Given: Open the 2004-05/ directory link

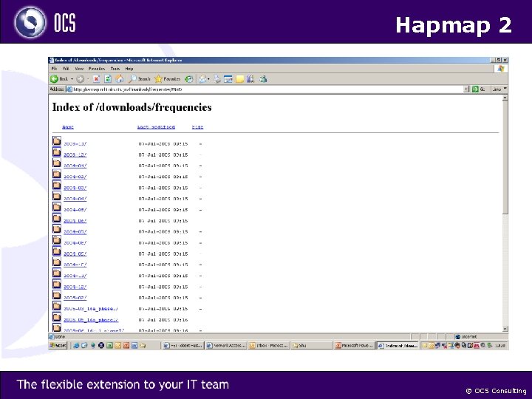Looking at the screenshot, I should (x=75, y=210).
